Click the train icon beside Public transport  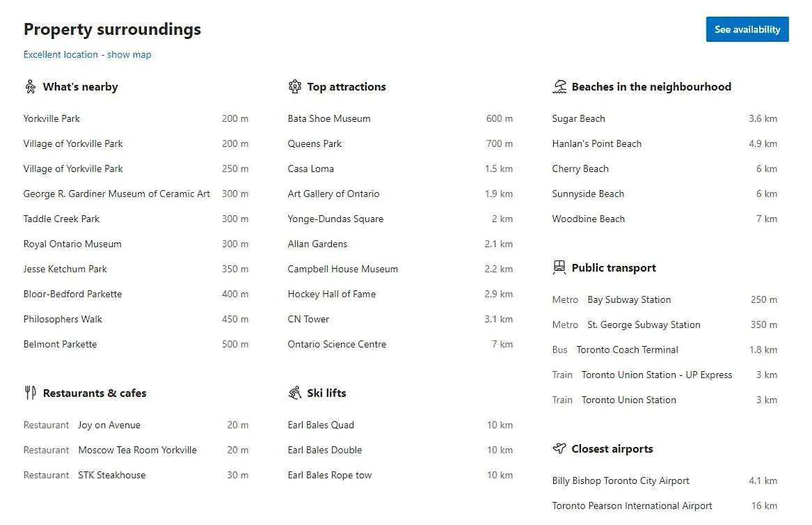coord(559,267)
